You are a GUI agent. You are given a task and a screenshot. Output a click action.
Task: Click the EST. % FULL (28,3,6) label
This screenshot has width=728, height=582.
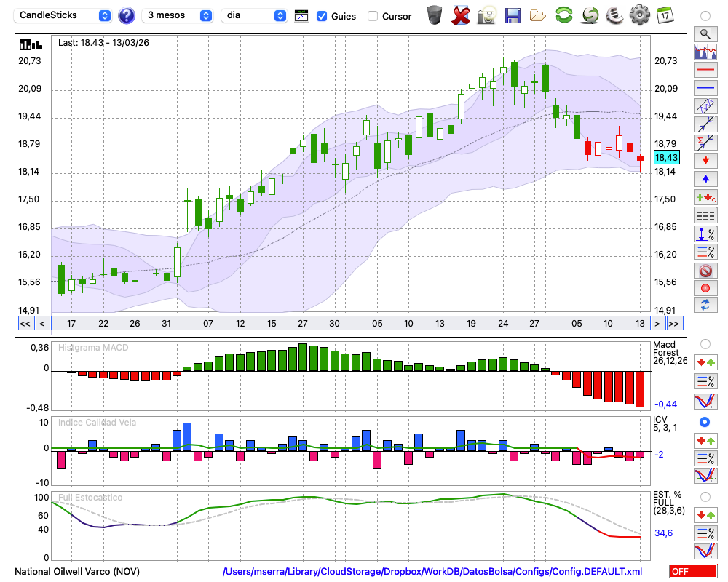point(668,503)
